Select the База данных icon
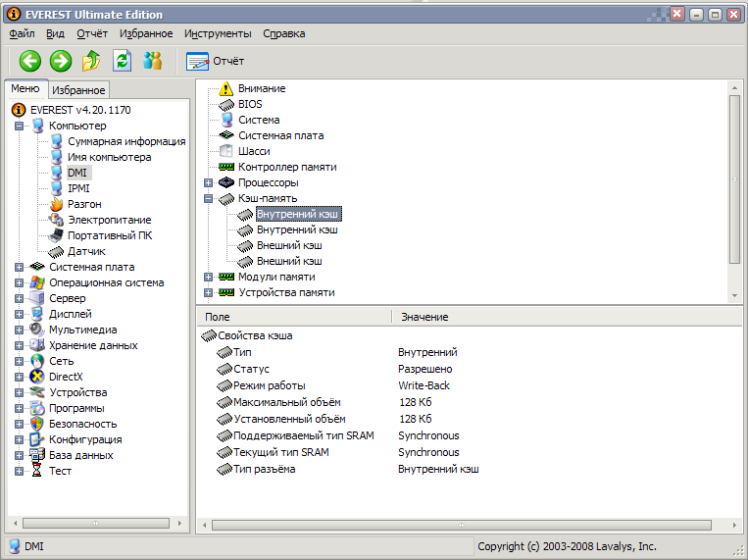The height and width of the screenshot is (560, 748). [x=37, y=455]
